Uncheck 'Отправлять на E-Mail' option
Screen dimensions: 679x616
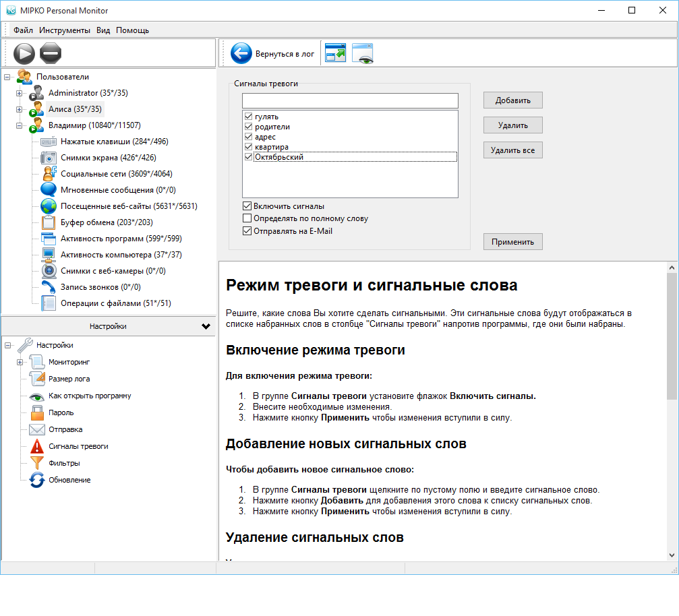coord(247,230)
